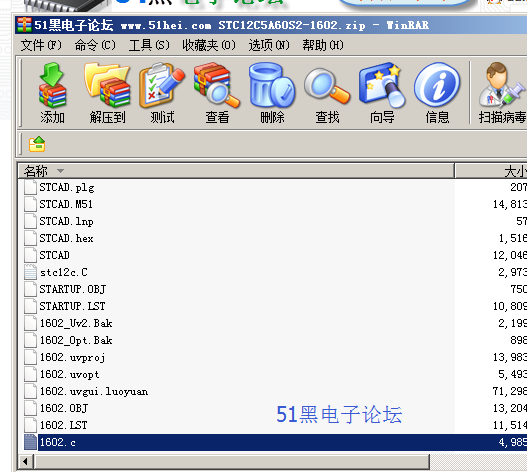Image resolution: width=527 pixels, height=472 pixels.
Task: Click the file icon next to stc12c.C
Action: (30, 272)
